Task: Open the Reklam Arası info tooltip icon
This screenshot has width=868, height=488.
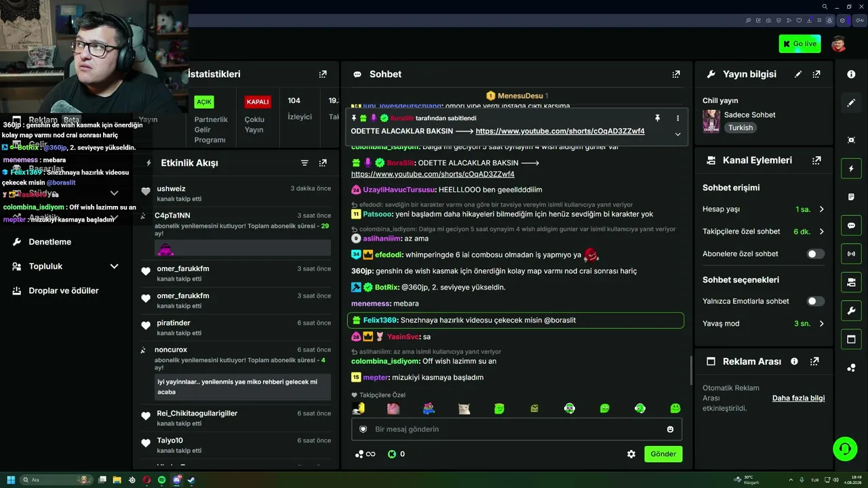Action: (794, 361)
